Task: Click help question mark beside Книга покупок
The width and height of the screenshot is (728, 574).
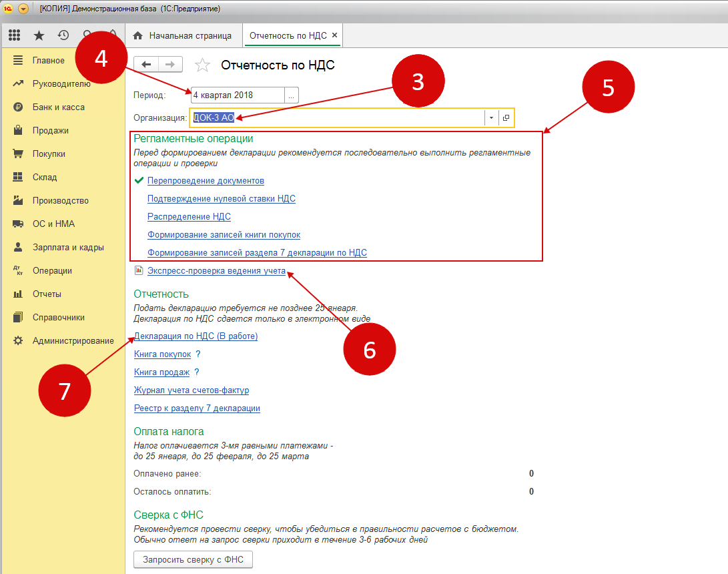Action: (x=198, y=354)
